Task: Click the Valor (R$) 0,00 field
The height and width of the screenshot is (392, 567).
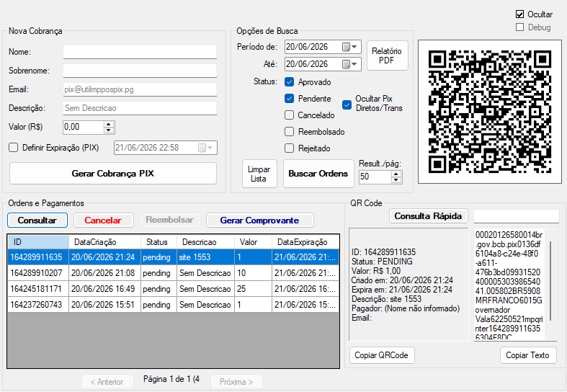Action: pyautogui.click(x=84, y=127)
